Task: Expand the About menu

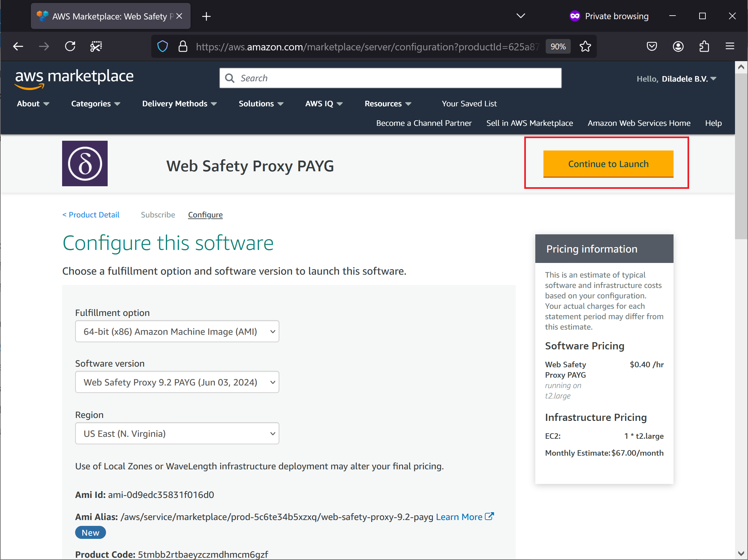Action: pyautogui.click(x=33, y=103)
